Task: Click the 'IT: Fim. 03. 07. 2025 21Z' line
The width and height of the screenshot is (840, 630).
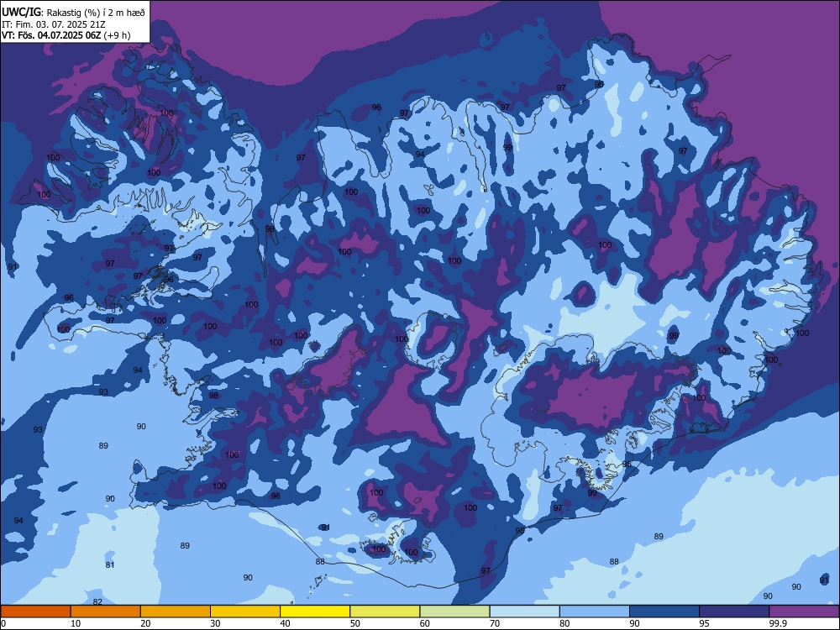Action: coord(54,24)
